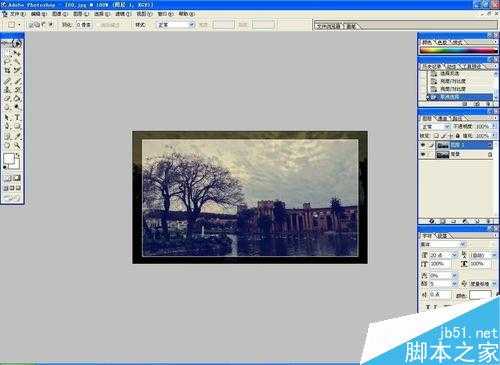Open the style dropdown in options bar
This screenshot has width=500, height=365.
click(176, 25)
